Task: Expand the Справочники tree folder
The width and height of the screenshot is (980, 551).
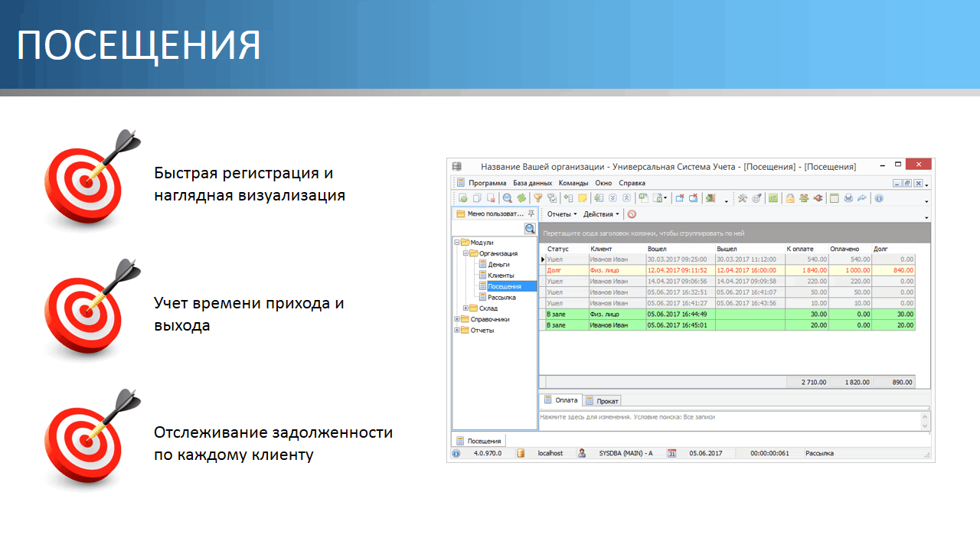Action: point(457,319)
